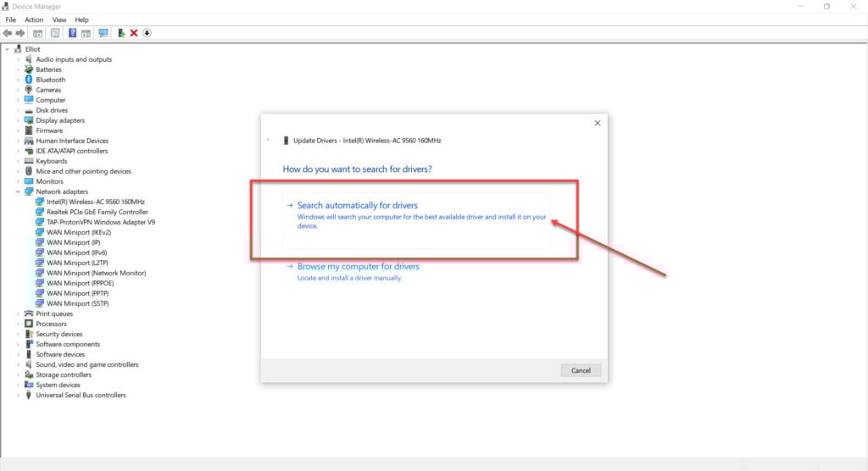This screenshot has height=471, width=868.
Task: Toggle the Show/Hide Console Tree toolbar icon
Action: [x=37, y=33]
